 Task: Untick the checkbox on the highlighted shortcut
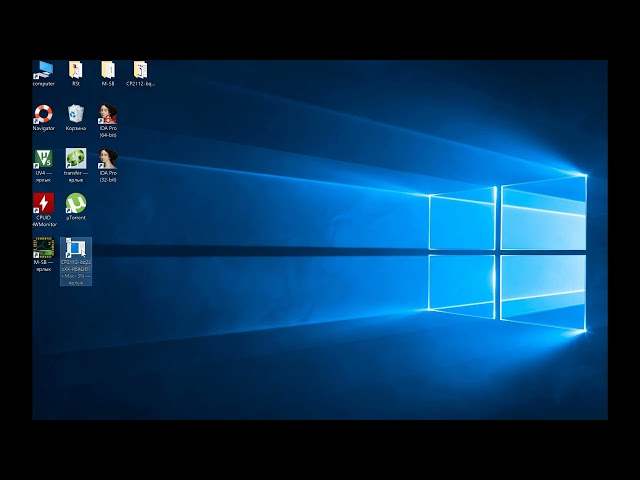(69, 240)
